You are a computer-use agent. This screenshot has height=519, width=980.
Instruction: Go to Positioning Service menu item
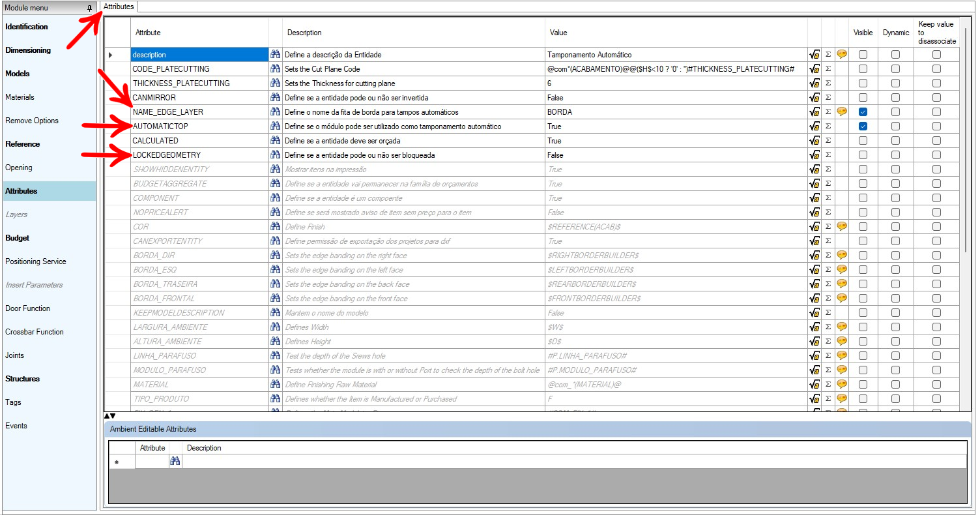[x=36, y=261]
